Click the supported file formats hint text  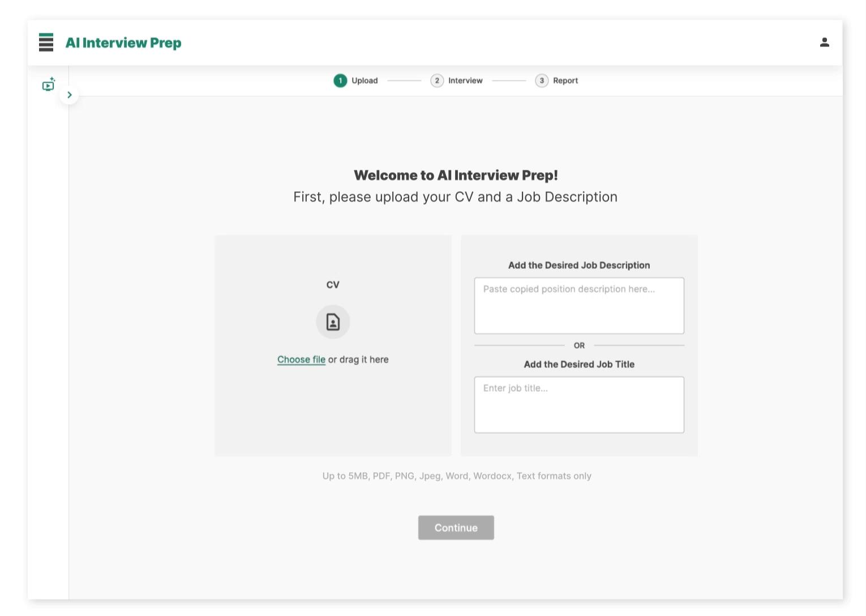coord(457,476)
